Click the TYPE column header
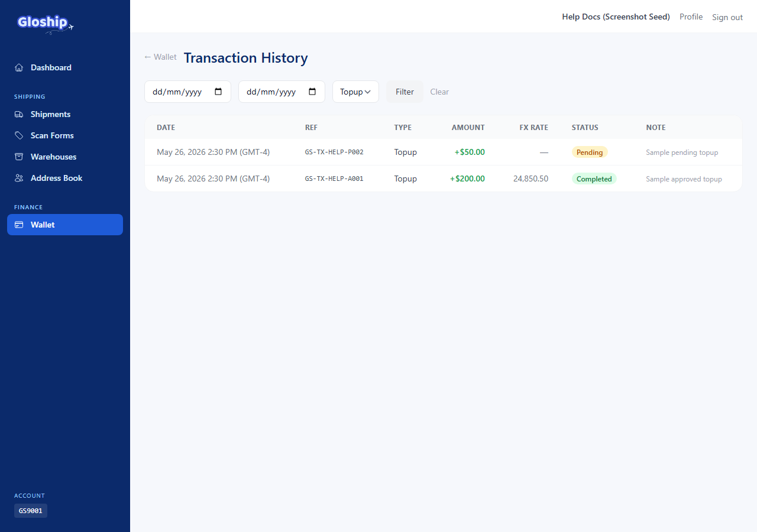Screen dimensions: 757x532 (x=403, y=128)
